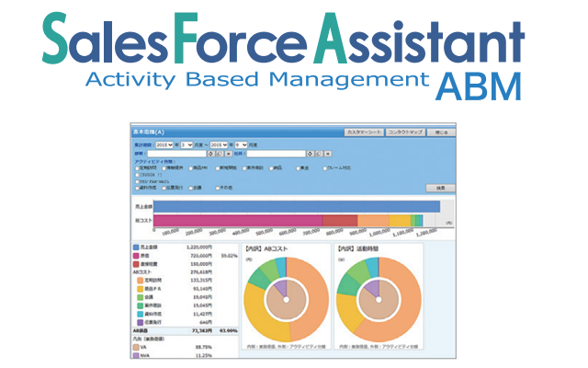Click the employee lookup icon beside 社員 field

[311, 154]
